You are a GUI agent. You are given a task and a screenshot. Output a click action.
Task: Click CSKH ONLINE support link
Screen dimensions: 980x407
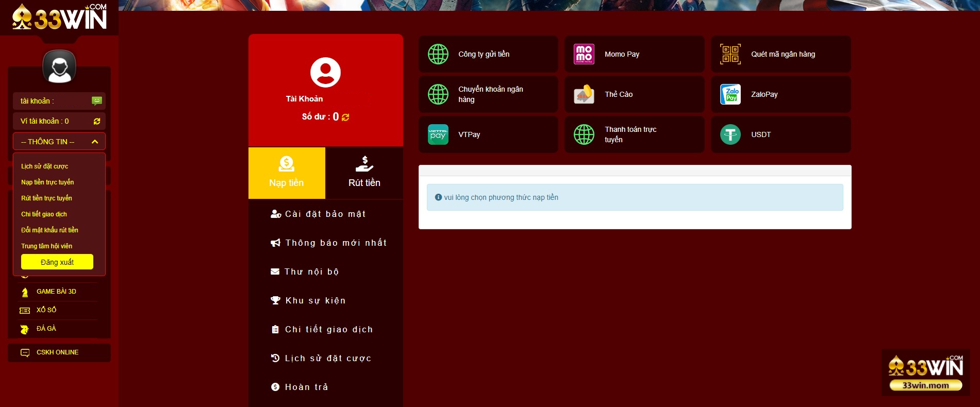coord(57,352)
